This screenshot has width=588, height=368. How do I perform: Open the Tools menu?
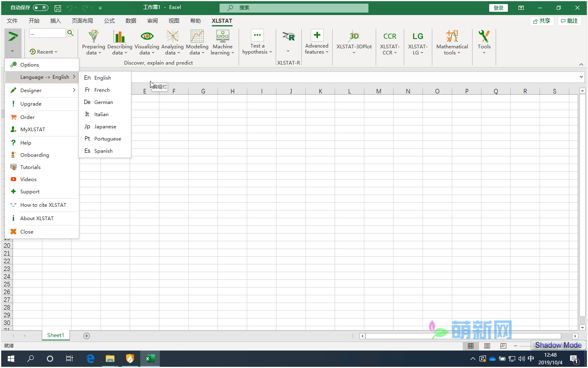(x=484, y=42)
